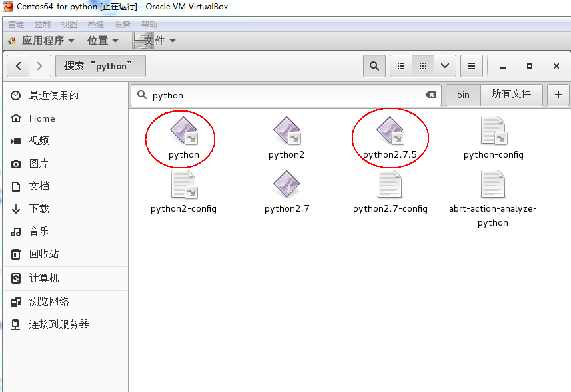The height and width of the screenshot is (392, 571).
Task: Open the hamburger menu button
Action: [472, 66]
